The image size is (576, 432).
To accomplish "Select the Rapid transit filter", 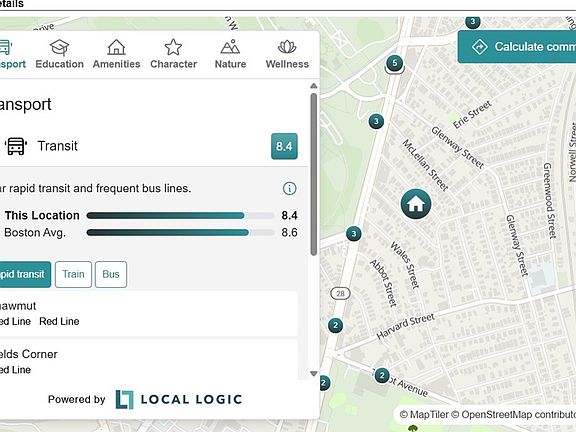I will 25,274.
